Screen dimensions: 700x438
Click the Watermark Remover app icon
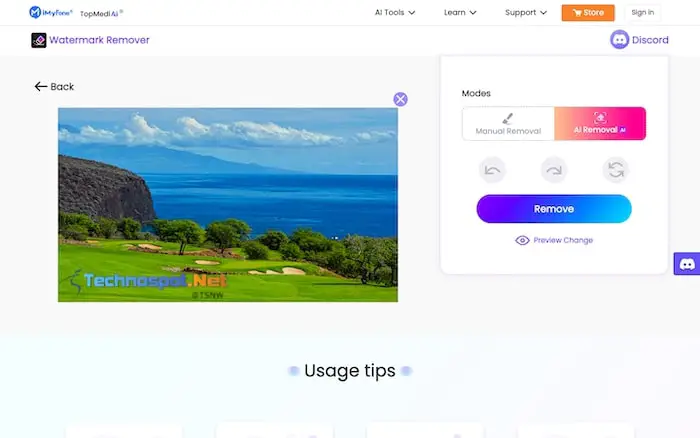(x=39, y=40)
